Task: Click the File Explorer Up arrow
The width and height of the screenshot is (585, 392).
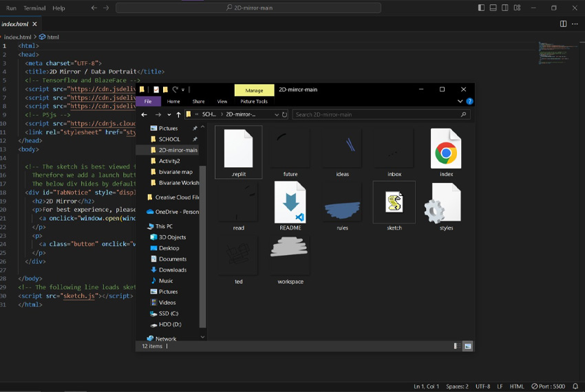Action: (179, 115)
